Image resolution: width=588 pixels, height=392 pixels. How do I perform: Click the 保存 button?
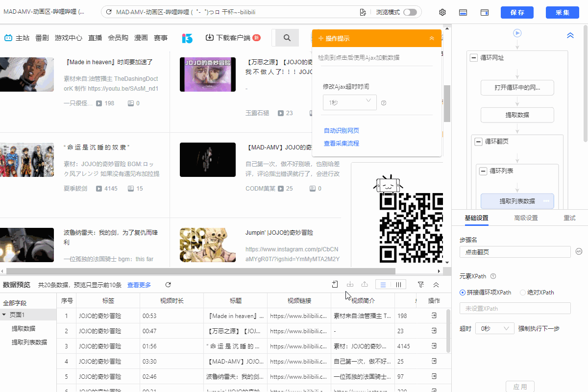pyautogui.click(x=517, y=12)
